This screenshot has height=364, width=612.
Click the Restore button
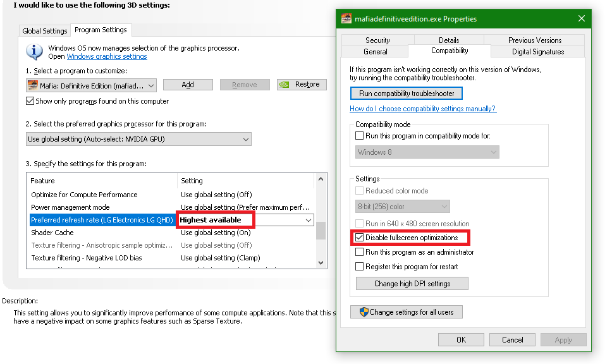click(302, 85)
